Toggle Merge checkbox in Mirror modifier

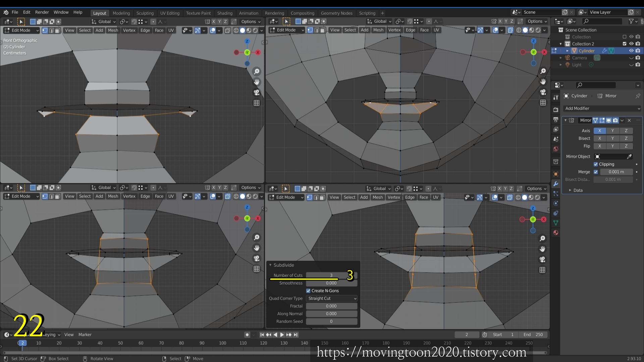[x=596, y=172]
